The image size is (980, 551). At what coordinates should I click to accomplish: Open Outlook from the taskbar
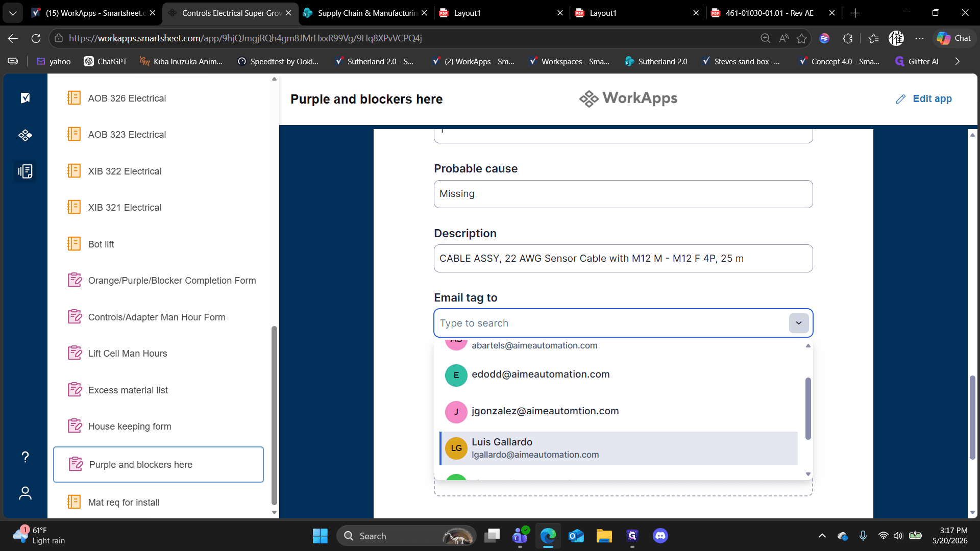point(576,536)
